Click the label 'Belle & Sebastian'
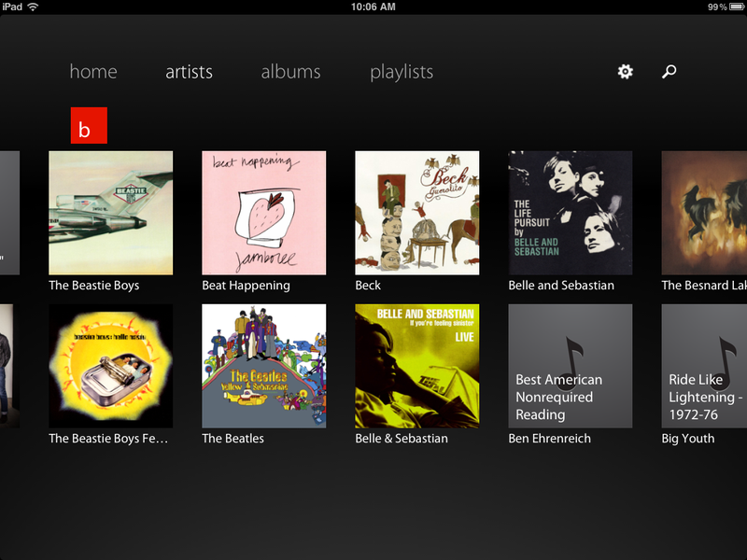The height and width of the screenshot is (560, 747). point(402,438)
